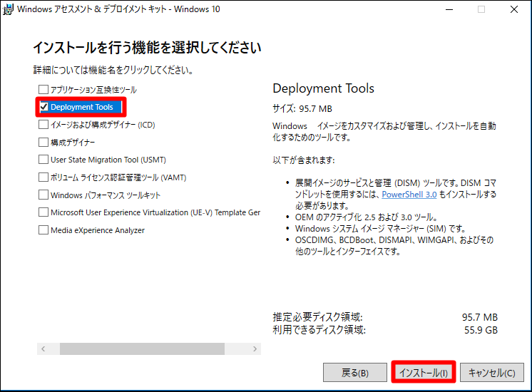
Task: Click the Deployment Tools details heading
Action: coord(323,88)
